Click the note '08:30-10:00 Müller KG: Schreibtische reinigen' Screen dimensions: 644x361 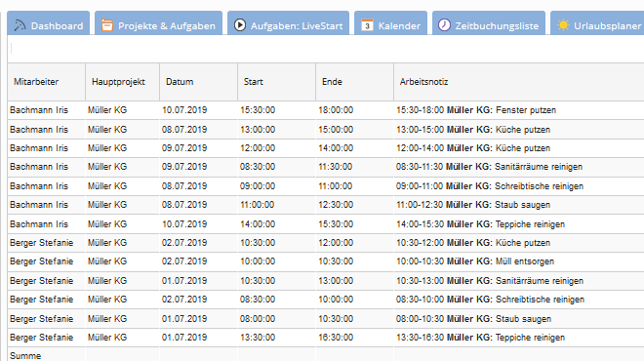pos(490,300)
